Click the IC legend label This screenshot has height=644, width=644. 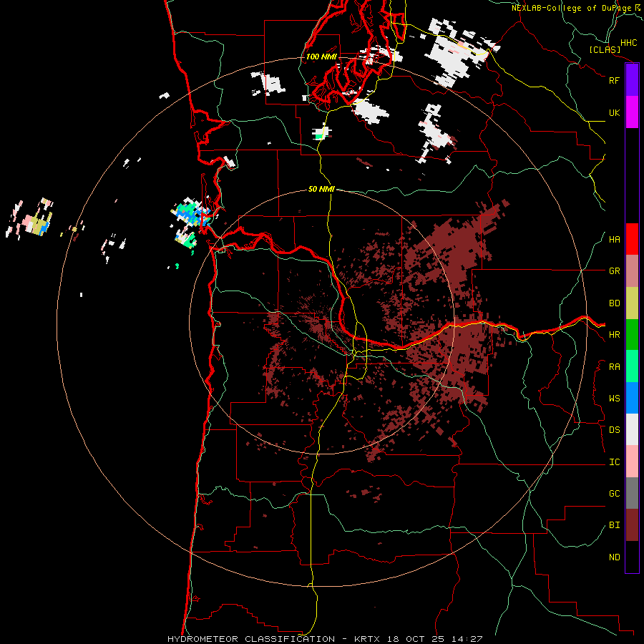(615, 462)
